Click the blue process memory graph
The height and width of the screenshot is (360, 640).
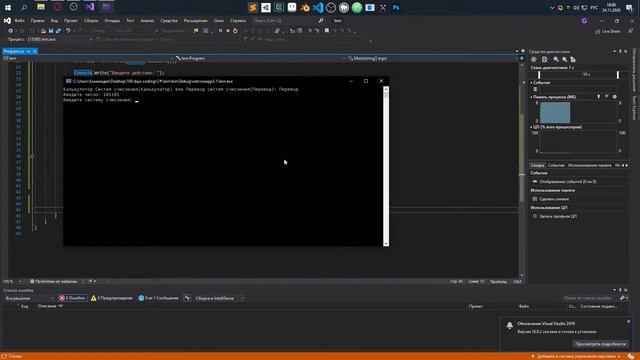555,113
